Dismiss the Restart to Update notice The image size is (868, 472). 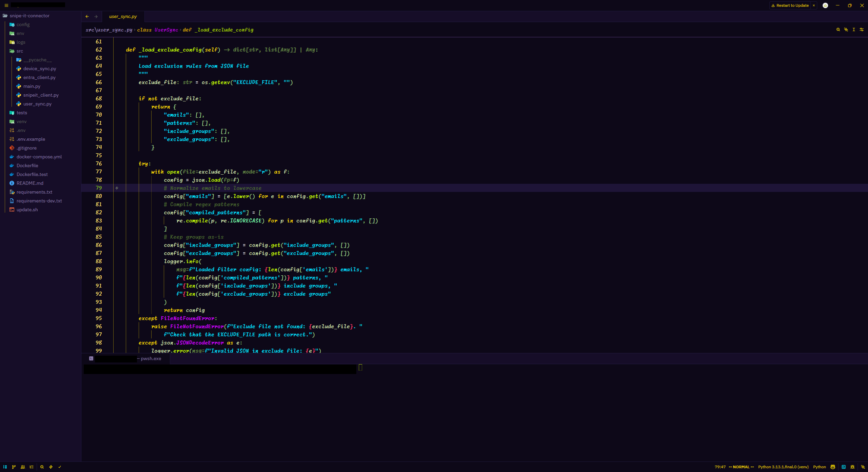(814, 5)
